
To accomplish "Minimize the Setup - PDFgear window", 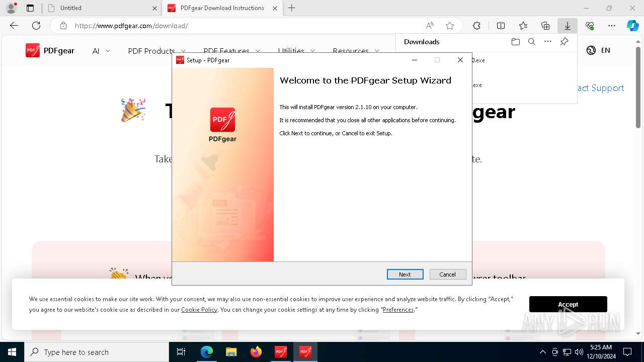I will (x=415, y=60).
